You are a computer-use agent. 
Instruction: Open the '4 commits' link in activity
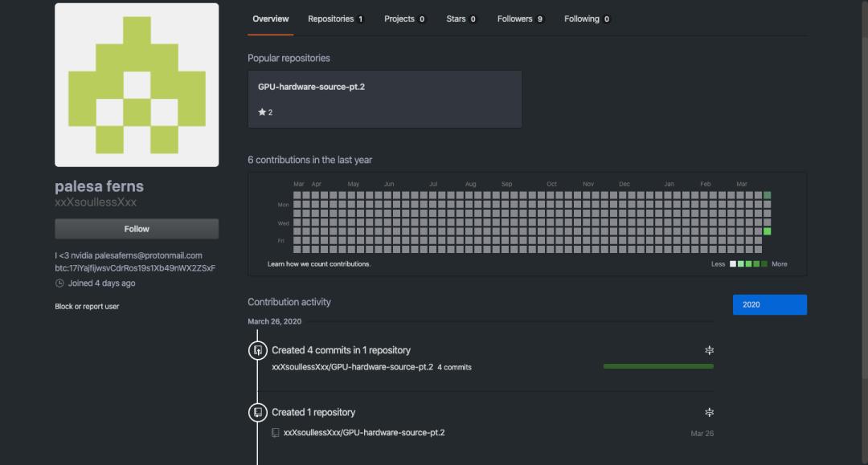454,367
